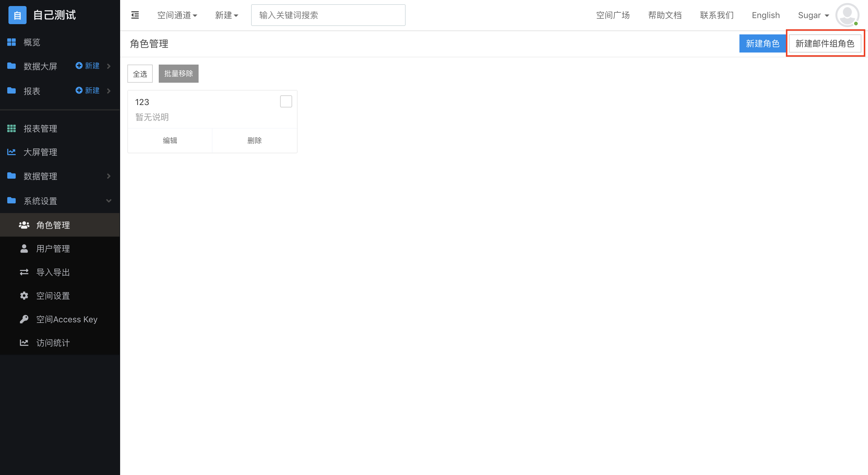The width and height of the screenshot is (868, 475).
Task: Click the 概览 overview grid icon
Action: point(11,42)
